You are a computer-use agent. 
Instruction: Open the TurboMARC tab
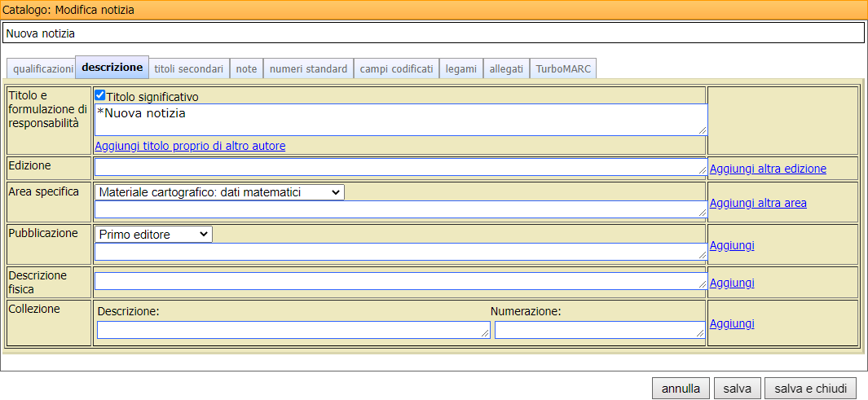(x=563, y=69)
